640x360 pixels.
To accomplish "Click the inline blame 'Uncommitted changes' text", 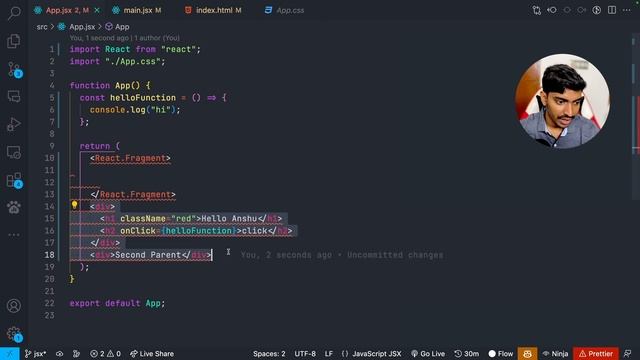I will pos(395,255).
